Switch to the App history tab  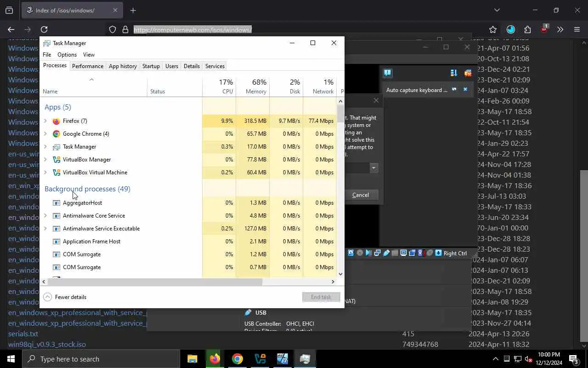point(123,66)
